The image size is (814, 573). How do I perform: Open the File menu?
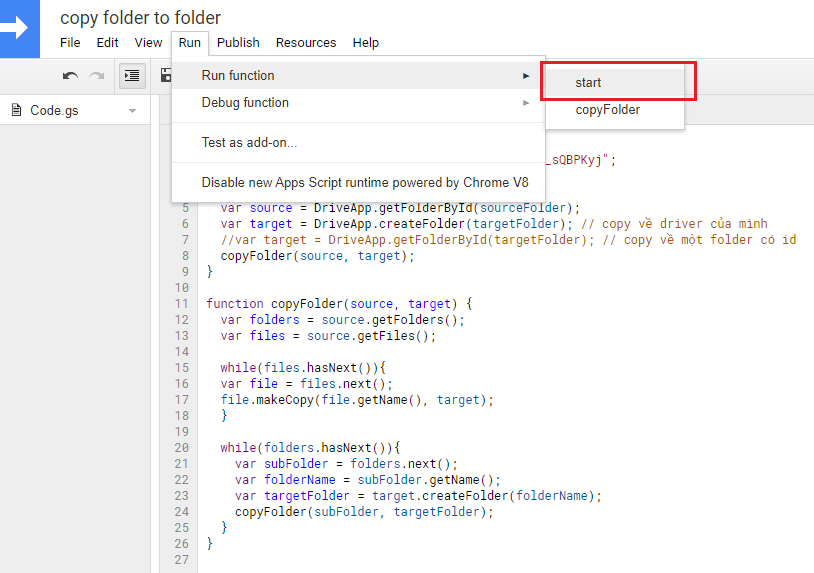point(70,43)
